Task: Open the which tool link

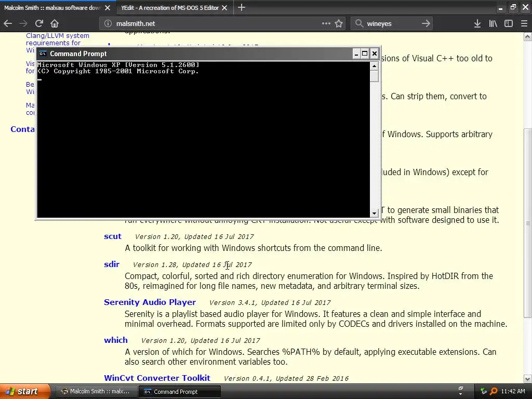Action: (116, 340)
